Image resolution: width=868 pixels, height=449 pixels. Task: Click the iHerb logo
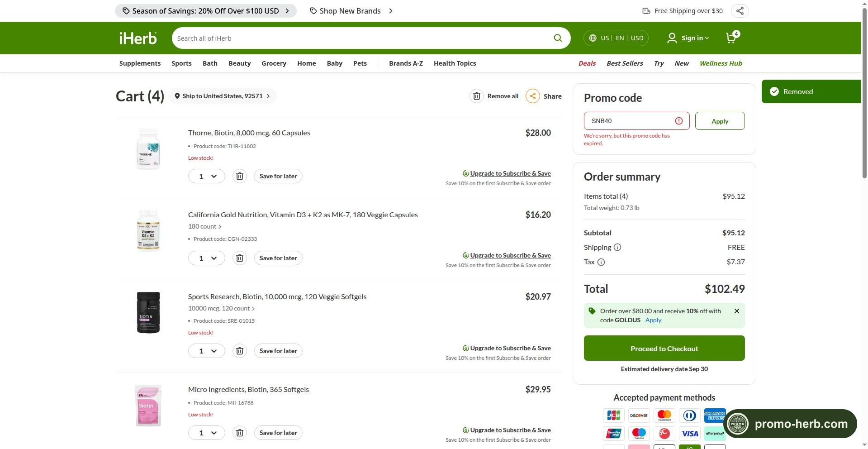pyautogui.click(x=138, y=38)
